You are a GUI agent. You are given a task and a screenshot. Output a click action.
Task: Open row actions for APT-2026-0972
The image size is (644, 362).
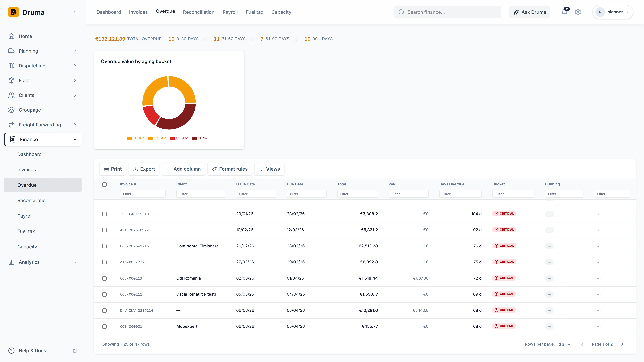[598, 230]
